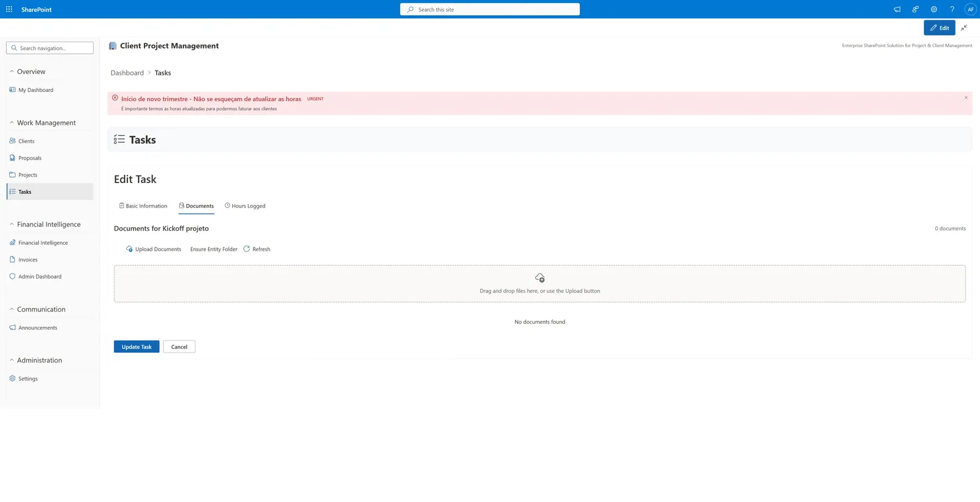Click the Update Task button
This screenshot has width=980, height=502.
[x=137, y=347]
